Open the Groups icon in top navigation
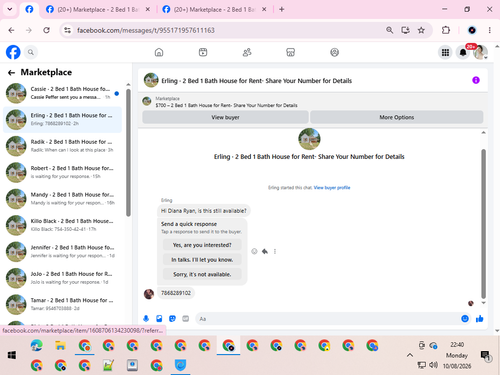The image size is (500, 375). point(335,52)
